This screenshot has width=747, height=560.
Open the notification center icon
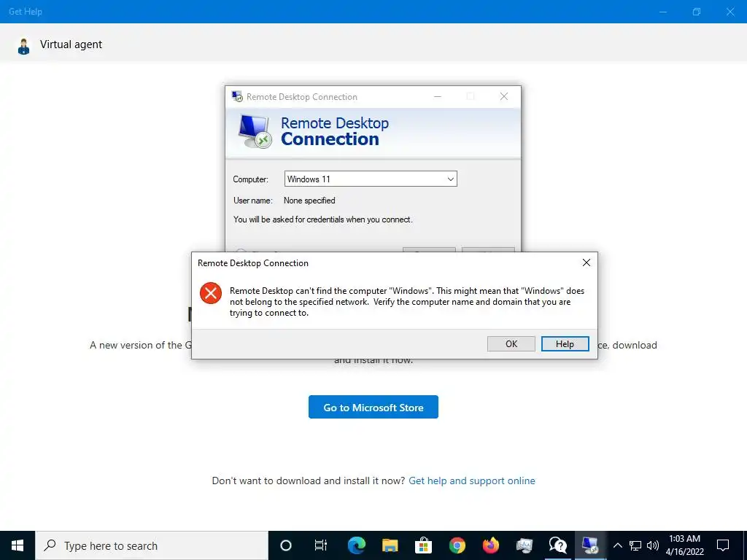click(723, 545)
